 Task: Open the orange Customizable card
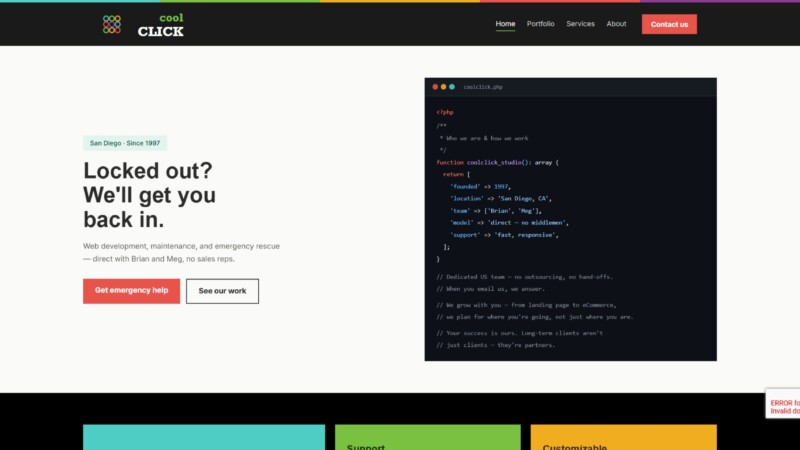[623, 437]
